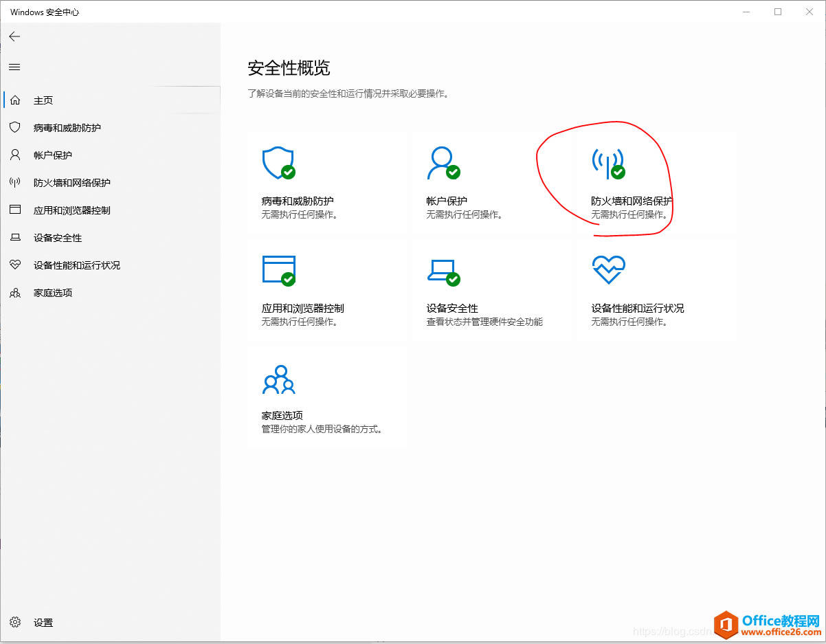Select 家庭选项 in the sidebar

tap(53, 293)
